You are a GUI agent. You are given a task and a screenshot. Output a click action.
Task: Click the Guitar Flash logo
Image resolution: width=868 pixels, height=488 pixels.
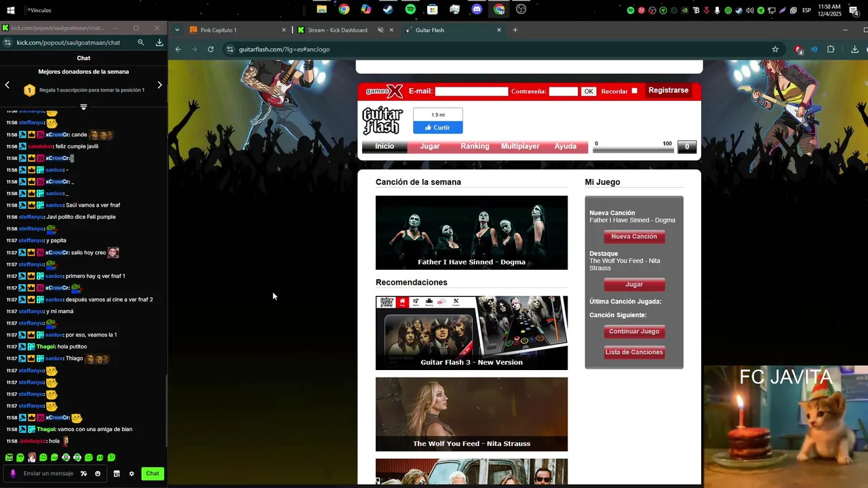[x=382, y=121]
